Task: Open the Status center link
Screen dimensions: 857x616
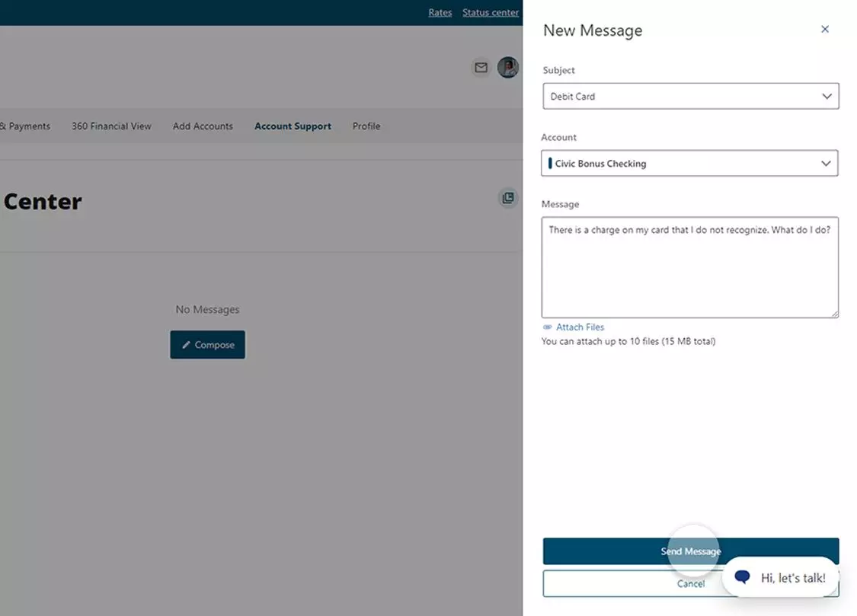Action: (x=490, y=12)
